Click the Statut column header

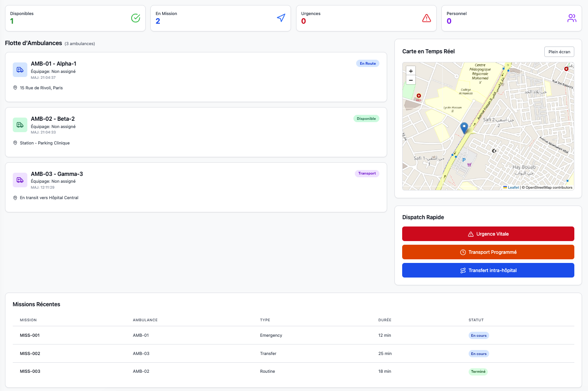(x=476, y=320)
